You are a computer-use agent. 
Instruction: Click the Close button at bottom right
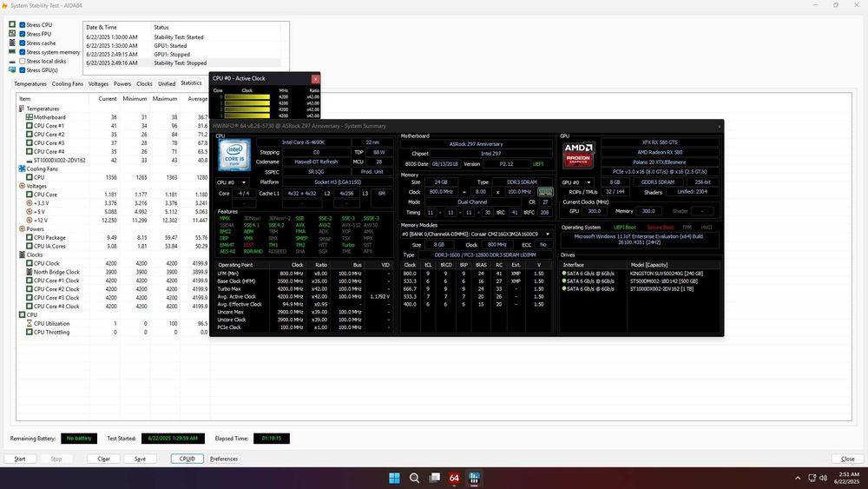(847, 459)
